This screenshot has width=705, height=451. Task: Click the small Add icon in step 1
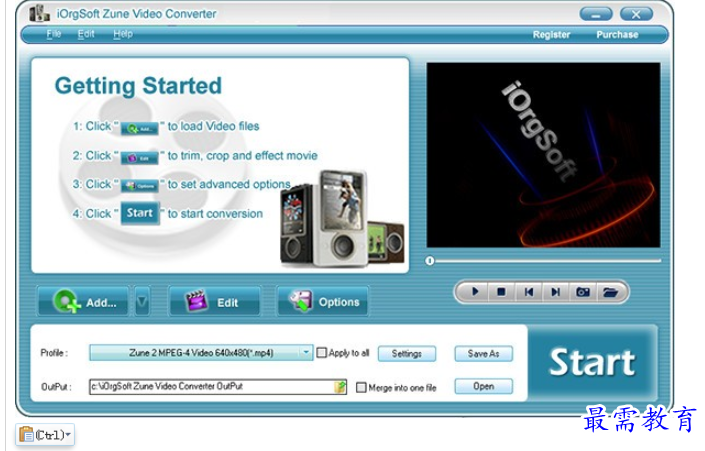point(140,128)
